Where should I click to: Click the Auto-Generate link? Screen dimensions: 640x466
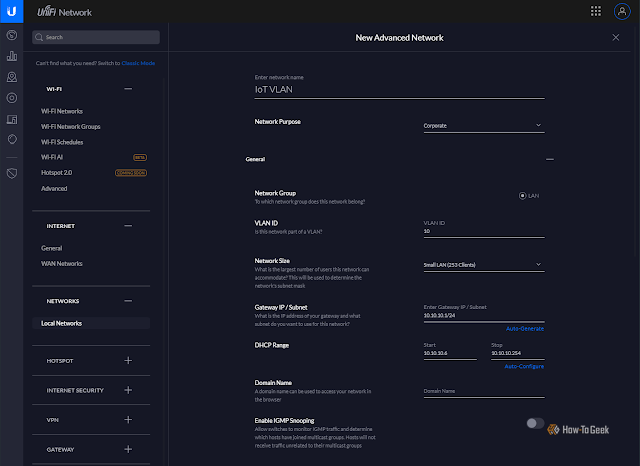coord(524,328)
